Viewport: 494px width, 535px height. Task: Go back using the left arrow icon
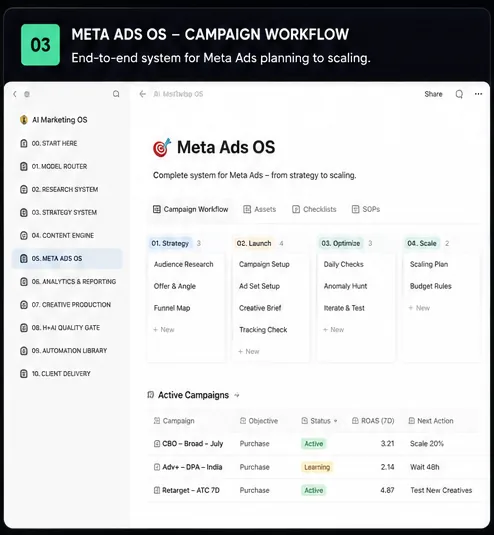tap(143, 94)
